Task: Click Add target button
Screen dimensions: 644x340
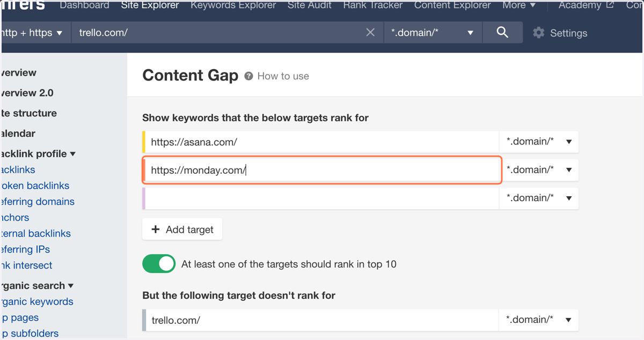Action: click(182, 230)
